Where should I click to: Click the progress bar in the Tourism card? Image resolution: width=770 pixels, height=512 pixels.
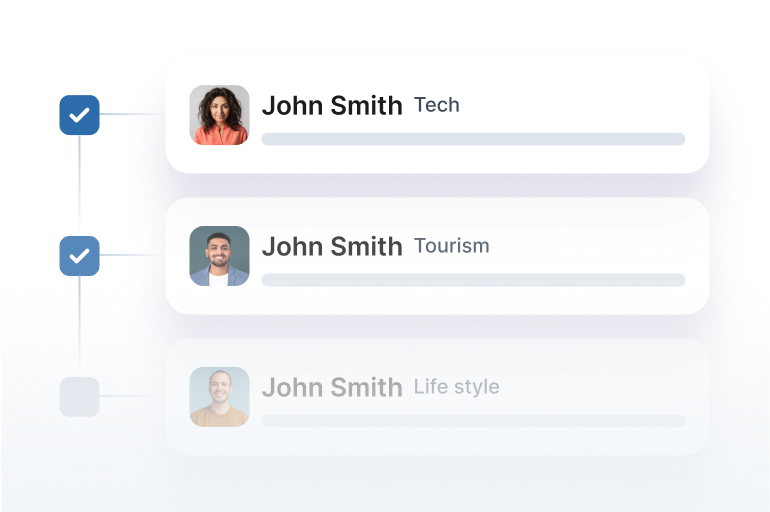(473, 280)
